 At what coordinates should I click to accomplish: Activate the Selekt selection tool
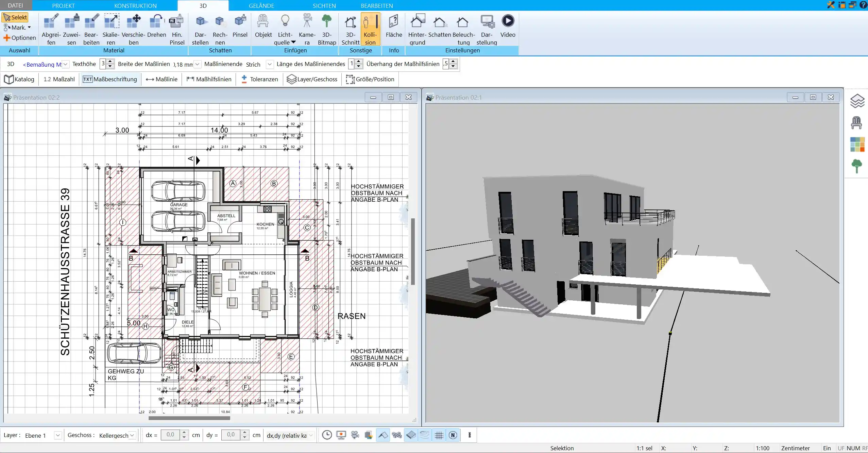pos(15,17)
